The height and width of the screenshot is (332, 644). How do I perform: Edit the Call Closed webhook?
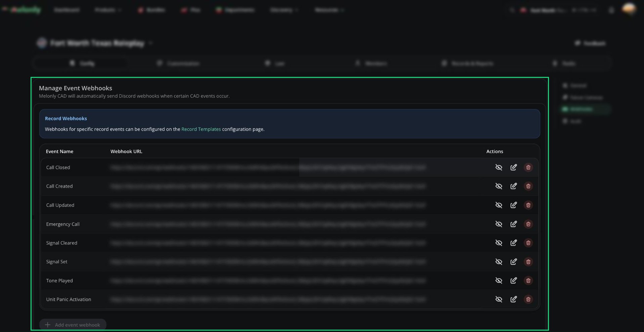click(513, 167)
